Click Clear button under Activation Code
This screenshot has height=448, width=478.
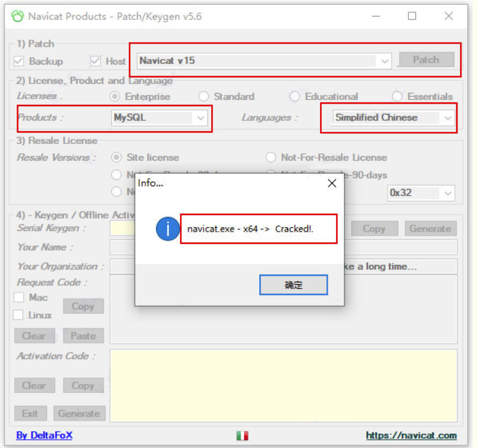35,385
